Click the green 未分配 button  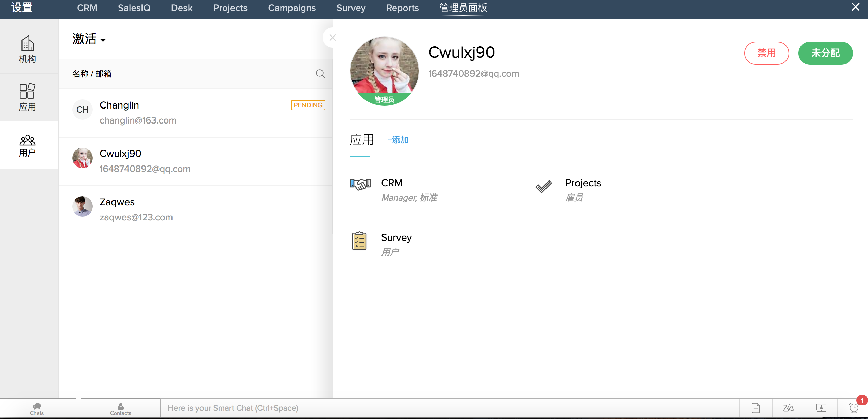pyautogui.click(x=825, y=53)
